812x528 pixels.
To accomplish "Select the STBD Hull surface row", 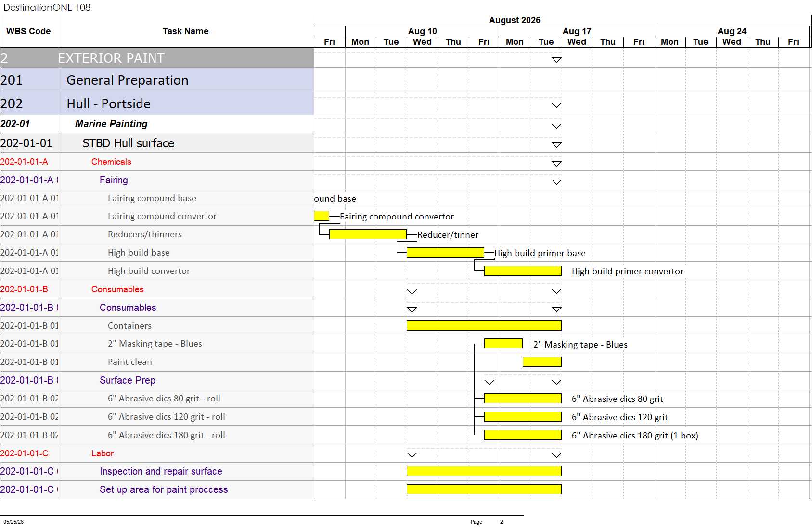I will click(x=157, y=143).
